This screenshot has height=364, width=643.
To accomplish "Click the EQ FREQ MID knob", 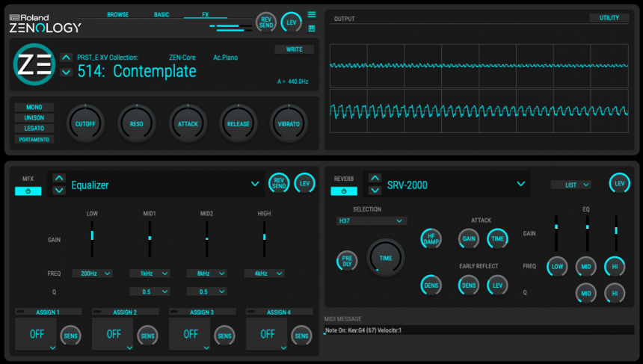I will click(586, 266).
